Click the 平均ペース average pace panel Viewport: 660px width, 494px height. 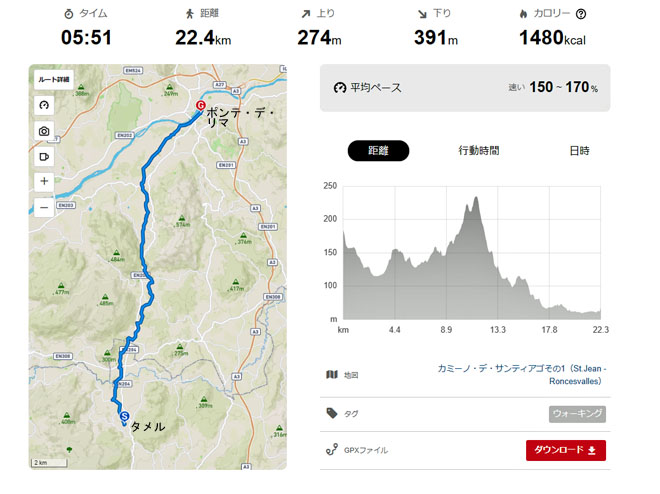click(x=465, y=88)
